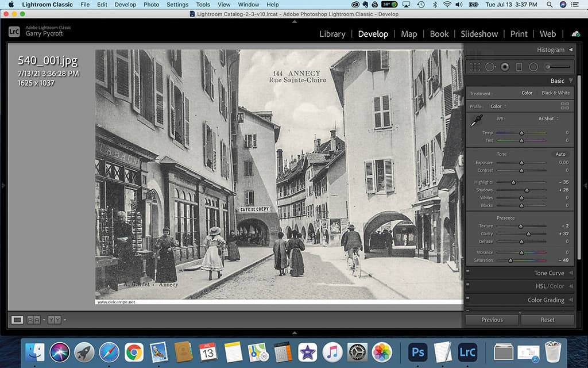Viewport: 588px width, 368px height.
Task: Toggle the HSL/Color panel switch
Action: pos(467,285)
